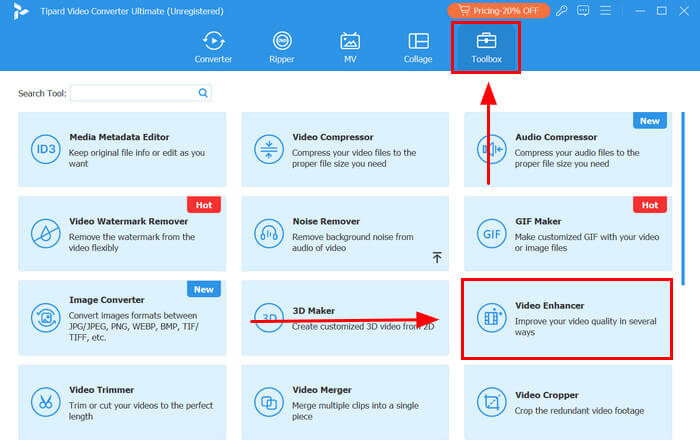Click 'Convert images formats between' description
Screen dimensions: 700x447
[x=134, y=326]
